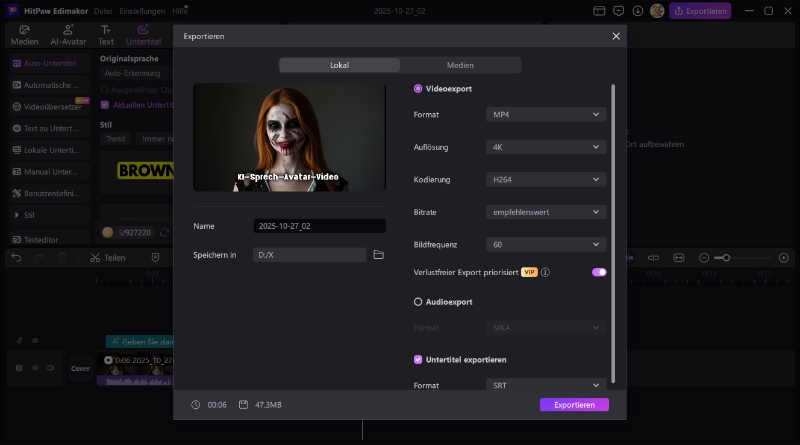Click the timeline zoom in plus icon
This screenshot has width=800, height=445.
(784, 258)
